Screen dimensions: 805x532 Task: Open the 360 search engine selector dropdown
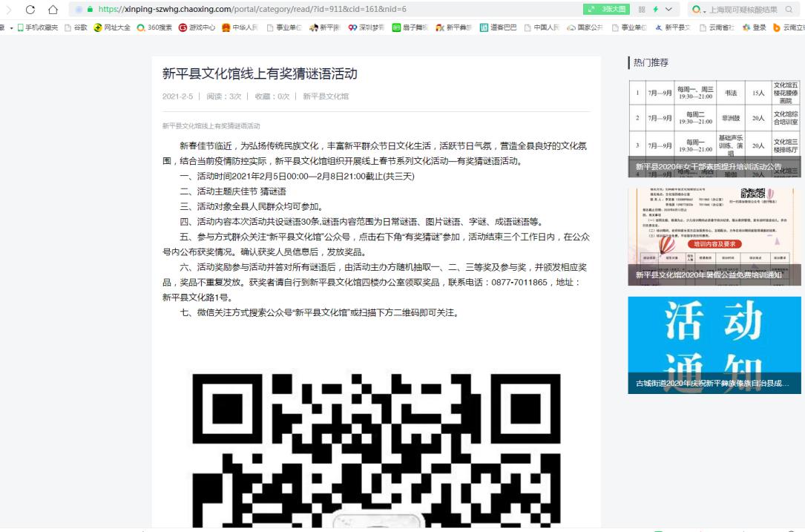[699, 9]
